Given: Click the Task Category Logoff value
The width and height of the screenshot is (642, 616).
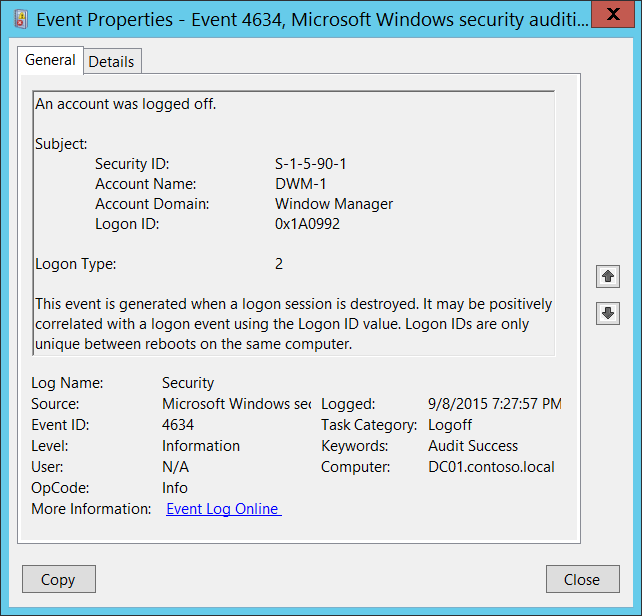Looking at the screenshot, I should 451,425.
